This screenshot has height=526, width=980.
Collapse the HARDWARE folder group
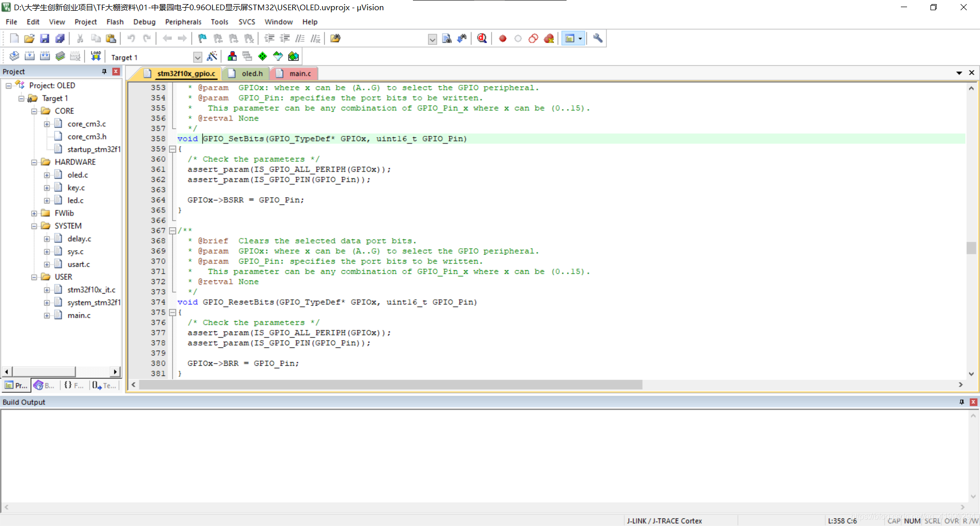[34, 162]
